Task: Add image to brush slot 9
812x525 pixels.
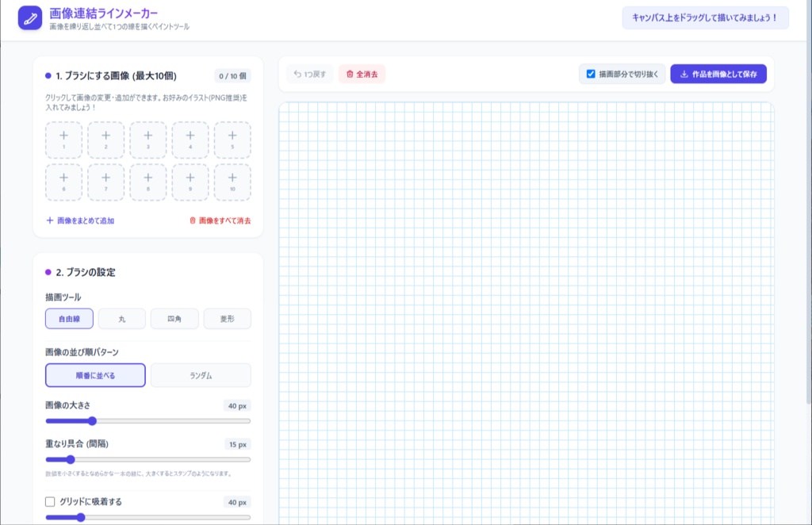Action: coord(190,182)
